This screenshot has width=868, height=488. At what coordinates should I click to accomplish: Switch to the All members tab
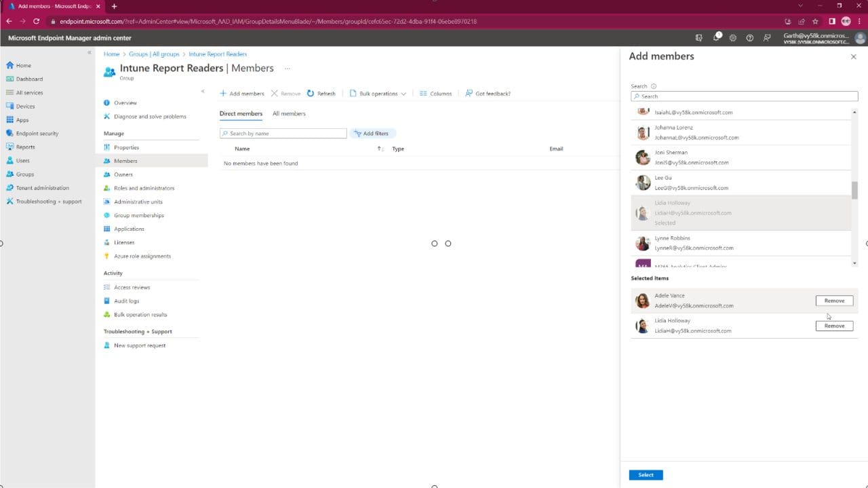(289, 113)
